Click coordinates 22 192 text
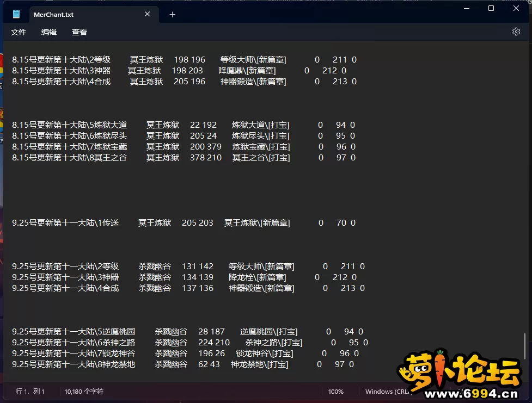 coord(203,125)
